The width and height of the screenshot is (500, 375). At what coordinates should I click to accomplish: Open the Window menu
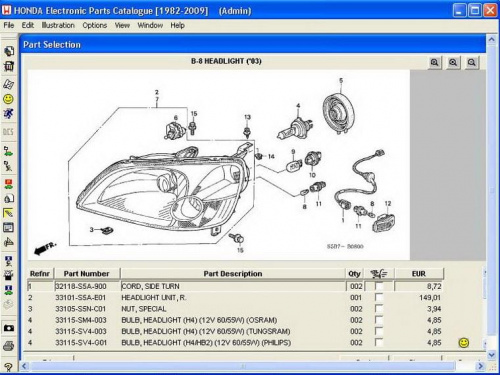150,25
